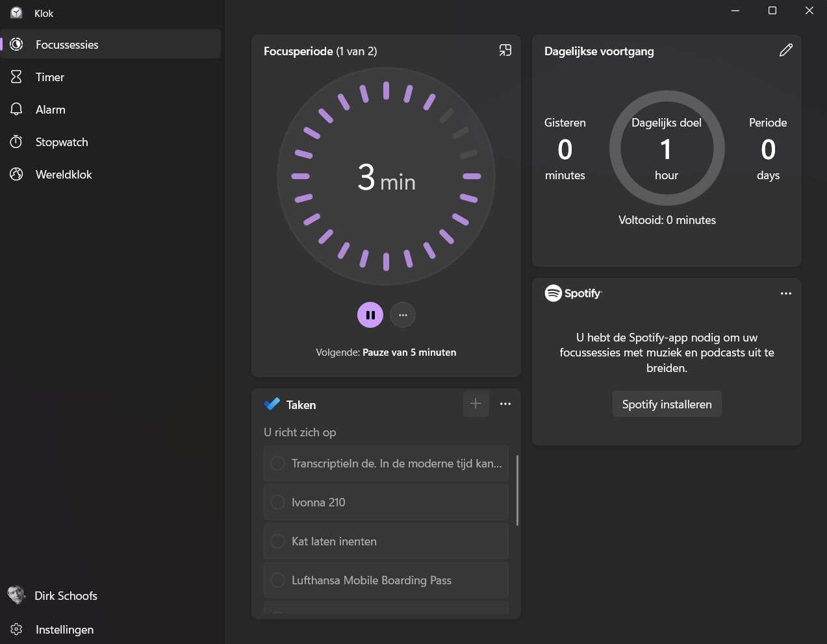This screenshot has height=644, width=827.
Task: Open Instellingen settings page
Action: click(64, 630)
